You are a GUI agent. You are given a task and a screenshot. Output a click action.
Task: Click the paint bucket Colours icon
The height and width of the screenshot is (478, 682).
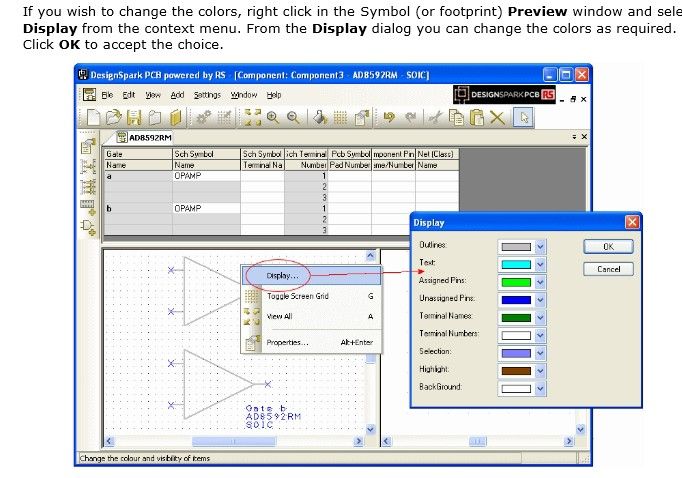click(x=320, y=117)
